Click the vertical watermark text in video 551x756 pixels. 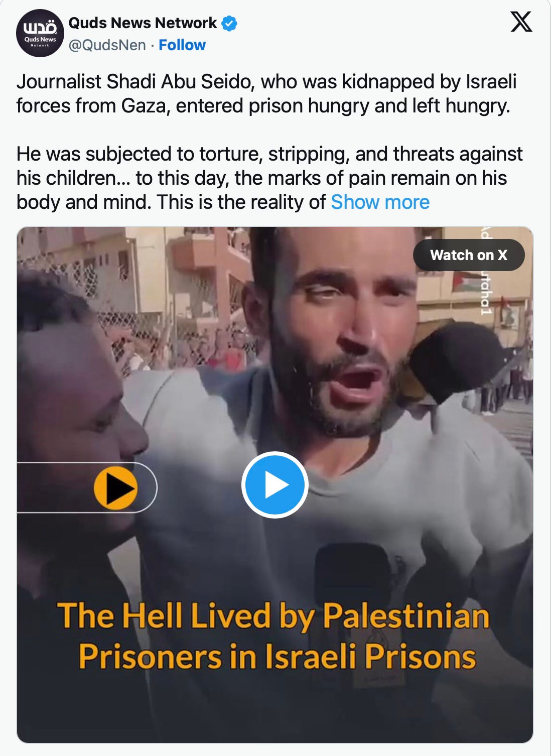pos(485,272)
